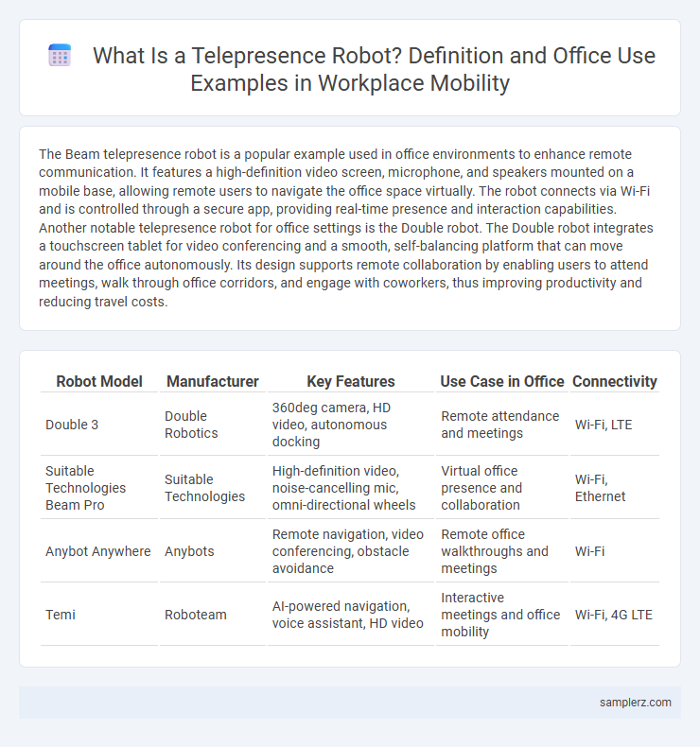
Task: Select the Suitable Technologies Beam Pro cell
Action: click(99, 487)
